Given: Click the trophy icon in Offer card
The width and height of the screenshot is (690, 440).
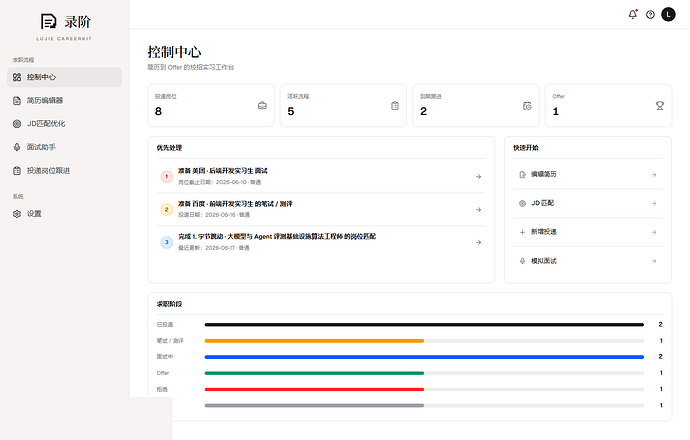Looking at the screenshot, I should click(660, 106).
